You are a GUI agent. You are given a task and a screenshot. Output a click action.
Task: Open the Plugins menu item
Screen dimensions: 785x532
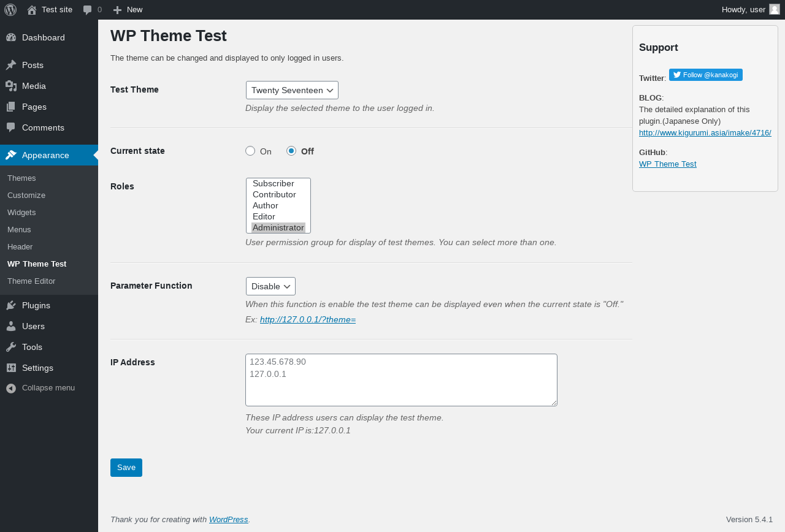coord(49,305)
